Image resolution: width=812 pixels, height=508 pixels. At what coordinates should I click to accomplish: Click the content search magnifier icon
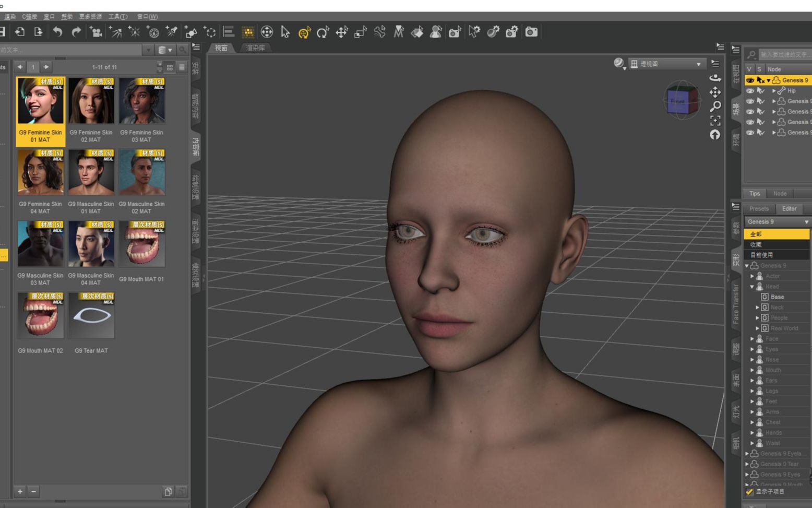pyautogui.click(x=183, y=50)
